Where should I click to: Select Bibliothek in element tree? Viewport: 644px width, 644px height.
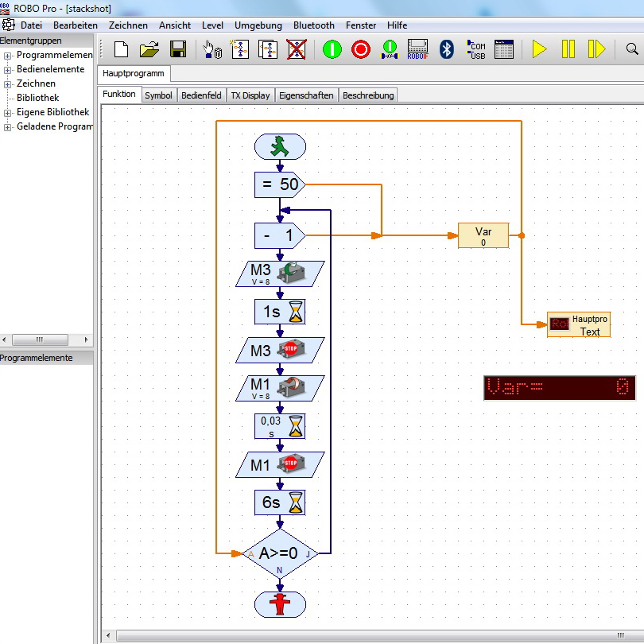click(x=38, y=98)
